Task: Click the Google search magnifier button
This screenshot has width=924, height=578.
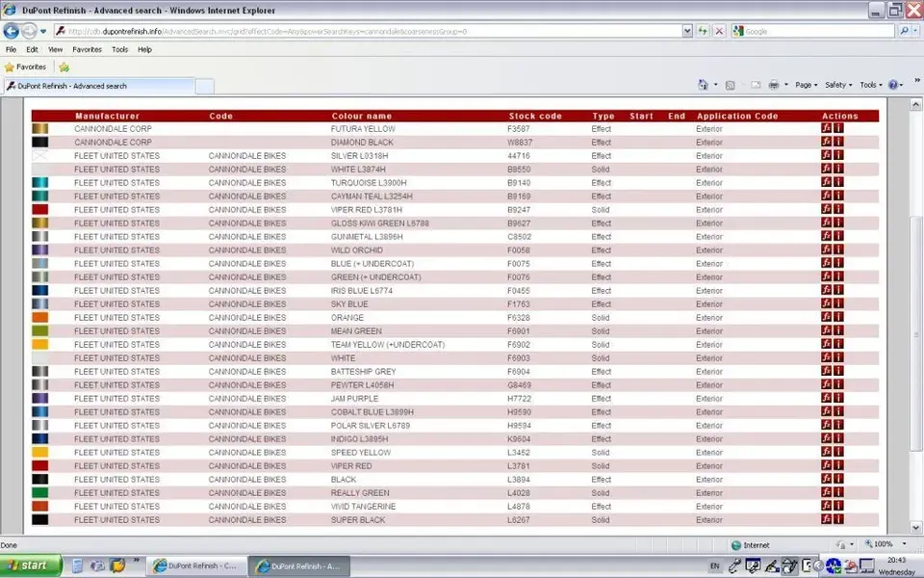Action: point(905,31)
